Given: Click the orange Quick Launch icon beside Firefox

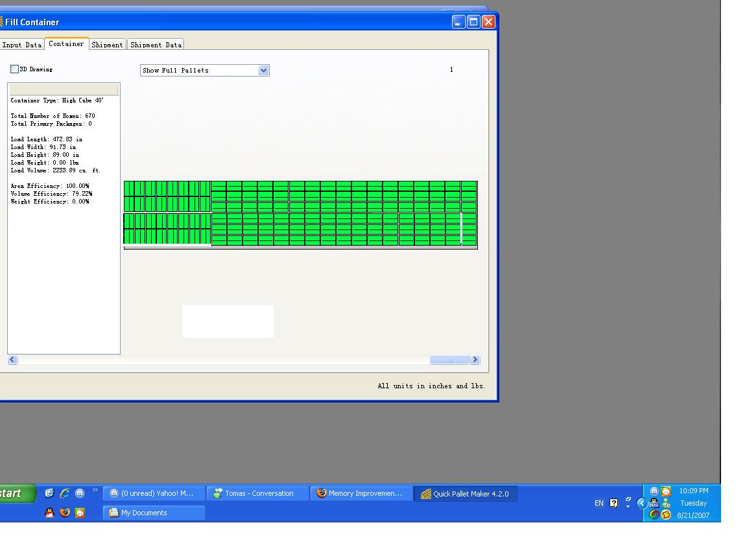Looking at the screenshot, I should coord(80,513).
